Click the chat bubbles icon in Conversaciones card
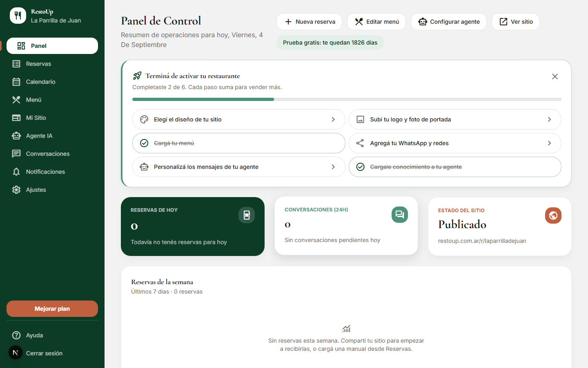This screenshot has height=368, width=588. (x=400, y=215)
